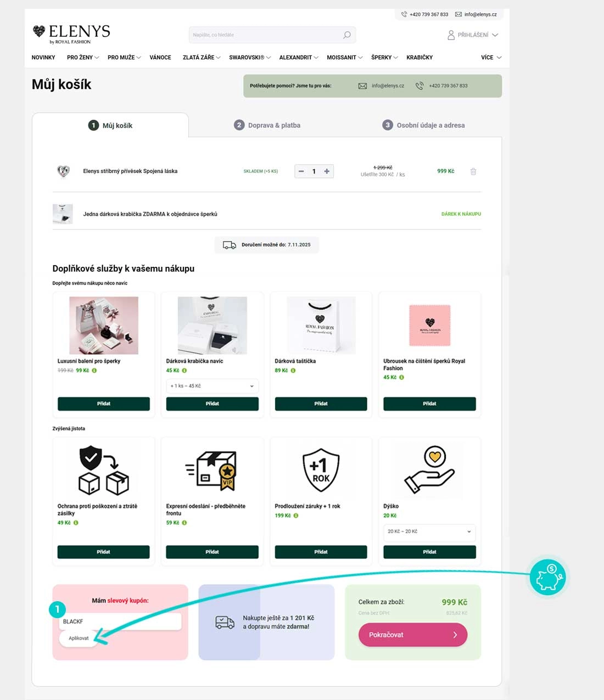Click the pink Pokračovat button
The image size is (604, 700).
[413, 635]
